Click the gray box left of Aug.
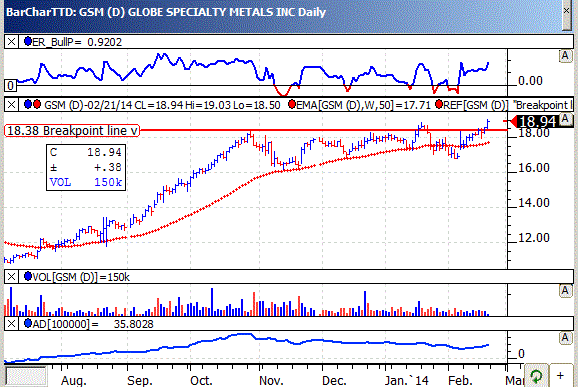578x387 pixels. [26, 376]
